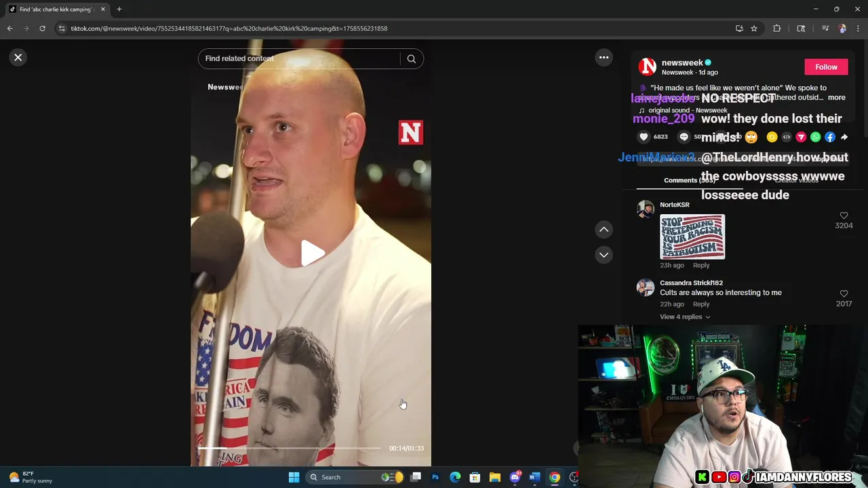Open NorteKSR commenter avatar
This screenshot has width=868, height=488.
646,209
